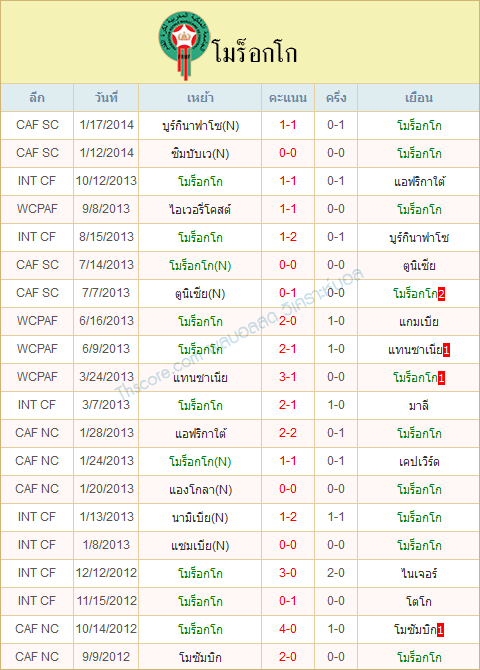
Task: Click the เหย้า column header
Action: 200,98
